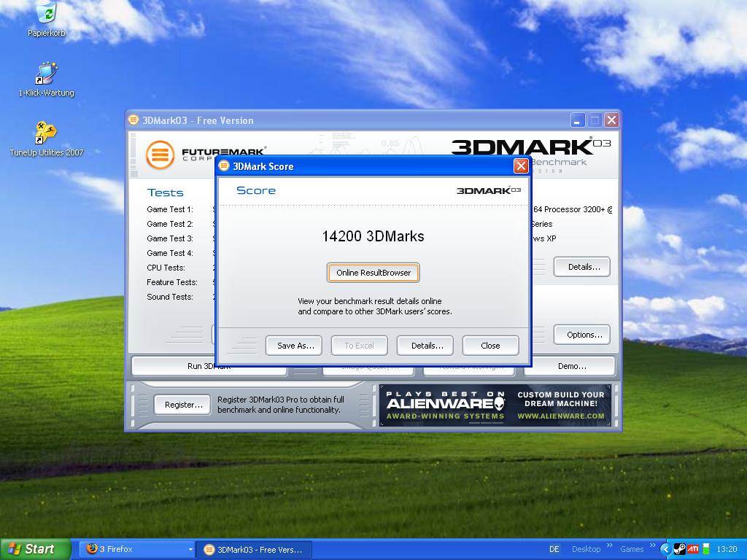
Task: Click the Game Test 2 label
Action: click(169, 224)
